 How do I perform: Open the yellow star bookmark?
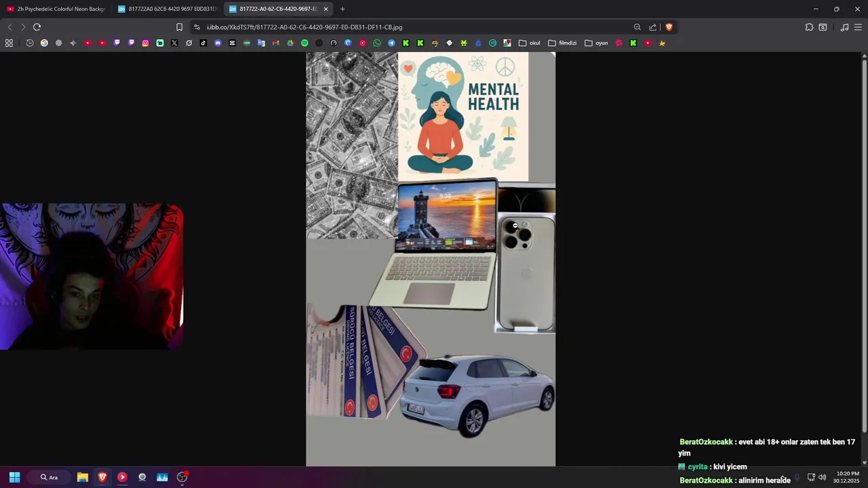(663, 43)
